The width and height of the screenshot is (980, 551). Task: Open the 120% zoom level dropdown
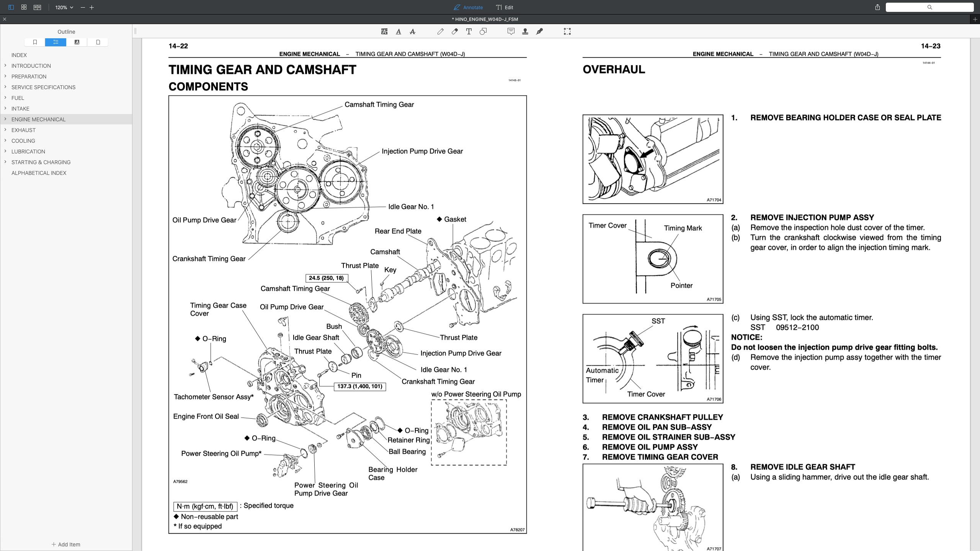coord(64,7)
